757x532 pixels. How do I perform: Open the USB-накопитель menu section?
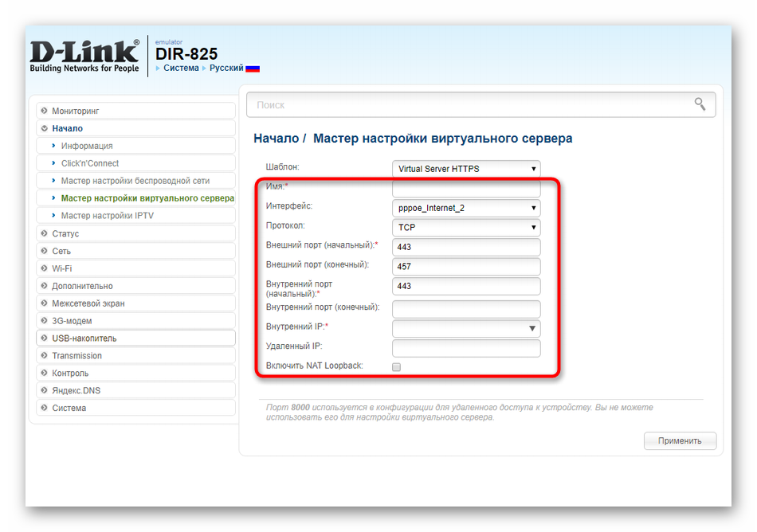click(84, 338)
